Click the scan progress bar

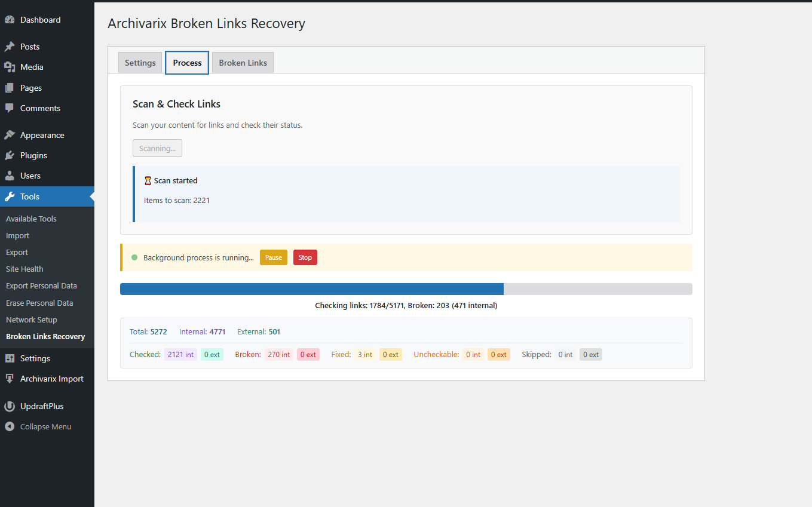(406, 288)
